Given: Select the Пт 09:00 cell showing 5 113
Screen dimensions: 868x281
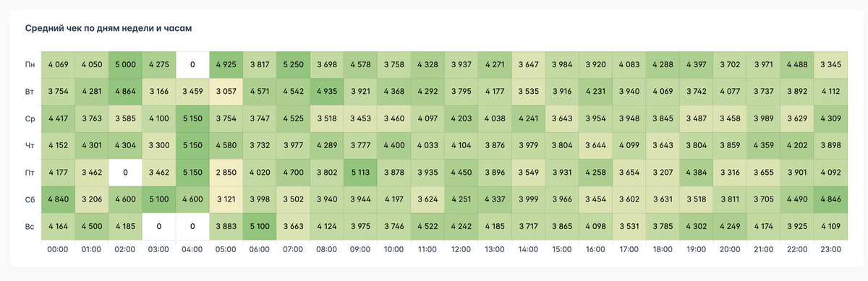Looking at the screenshot, I should click(x=360, y=172).
